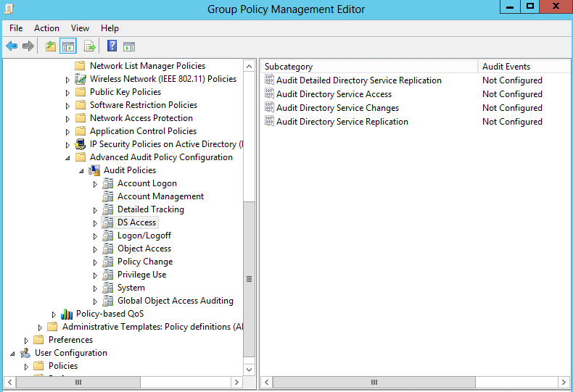Open the View menu
Screen dimensions: 573x392
pyautogui.click(x=81, y=28)
